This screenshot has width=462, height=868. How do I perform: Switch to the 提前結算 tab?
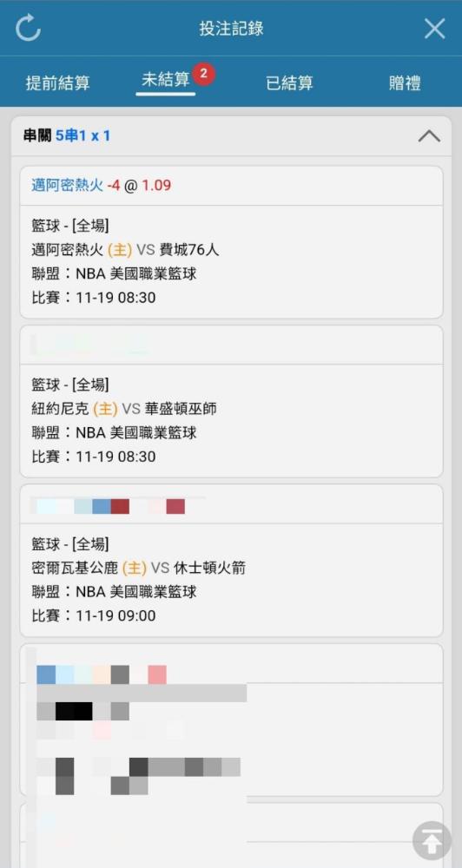[x=57, y=83]
